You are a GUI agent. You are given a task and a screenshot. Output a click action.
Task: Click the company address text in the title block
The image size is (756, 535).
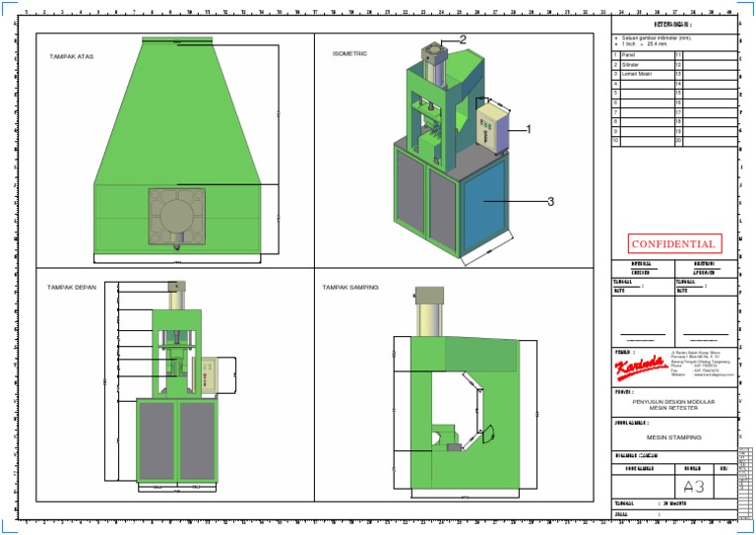(703, 364)
